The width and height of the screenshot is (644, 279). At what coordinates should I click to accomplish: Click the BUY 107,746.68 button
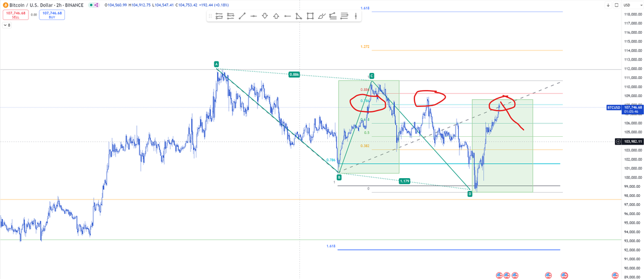(x=52, y=14)
